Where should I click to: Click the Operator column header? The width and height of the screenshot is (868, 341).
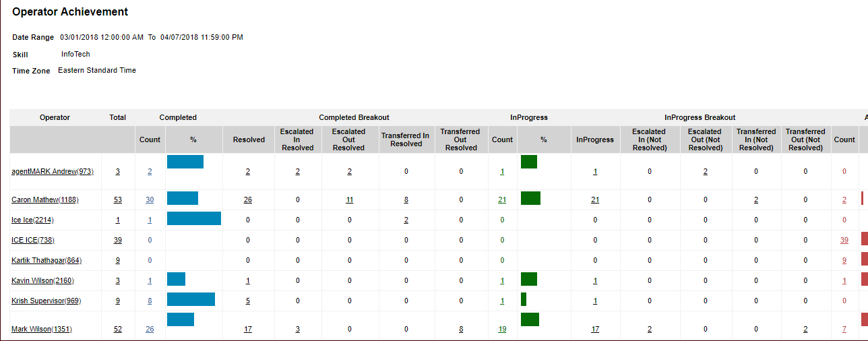click(55, 117)
